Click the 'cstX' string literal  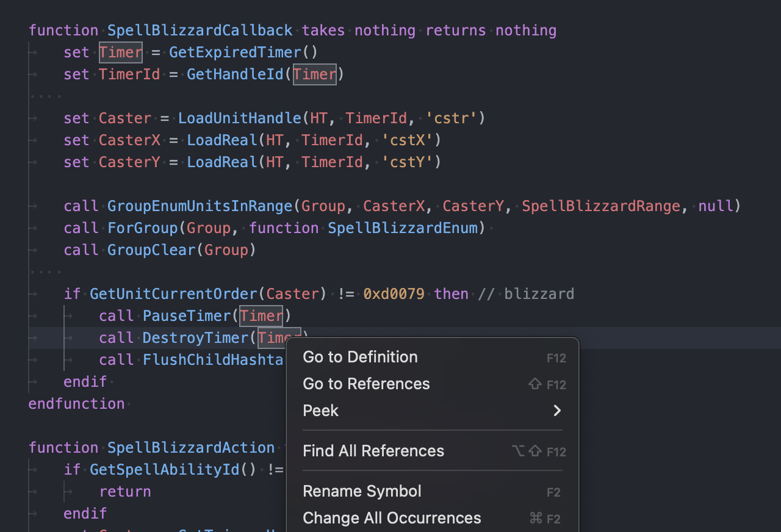pos(407,140)
